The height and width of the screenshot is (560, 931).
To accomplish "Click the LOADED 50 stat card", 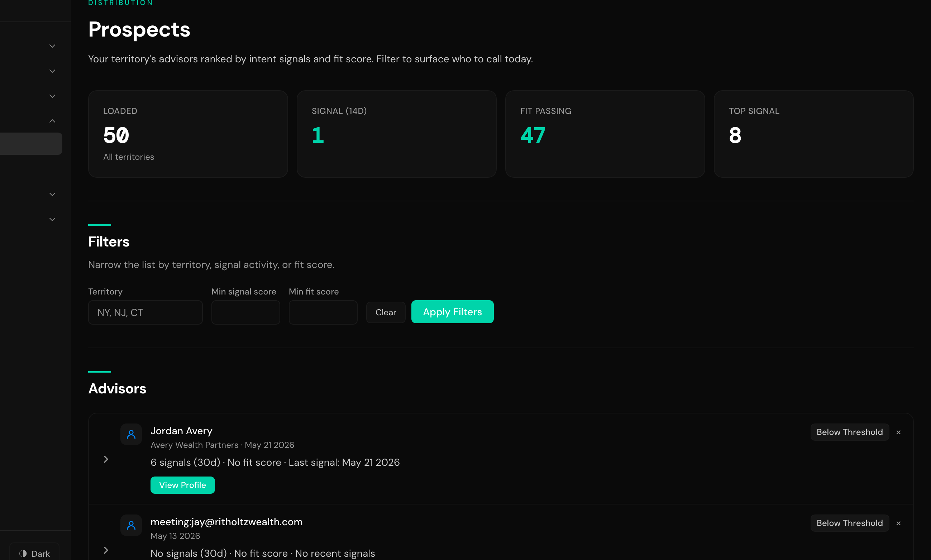I will [x=188, y=134].
